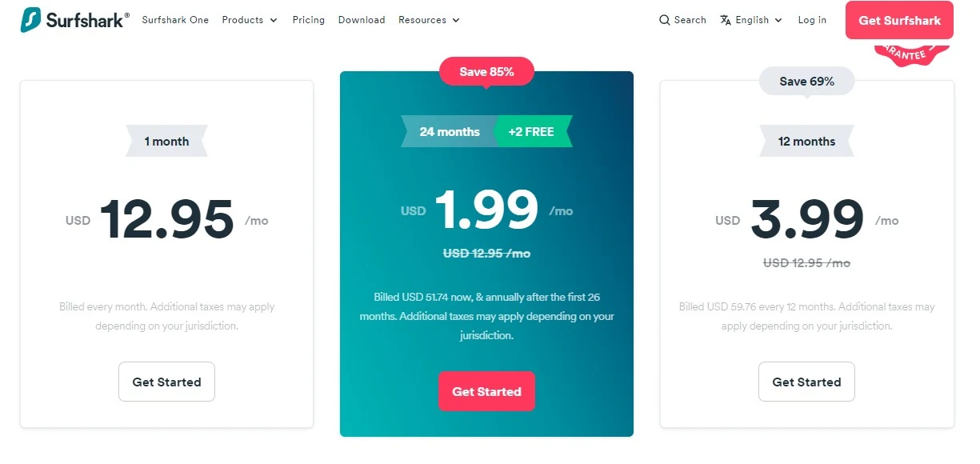
Task: Click the Save 69% badge
Action: [x=806, y=82]
